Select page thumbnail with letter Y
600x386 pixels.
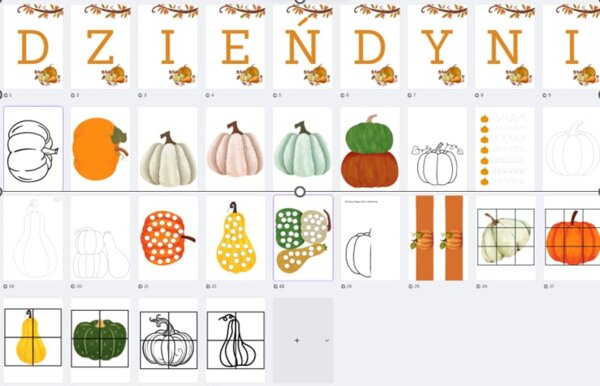pos(437,46)
